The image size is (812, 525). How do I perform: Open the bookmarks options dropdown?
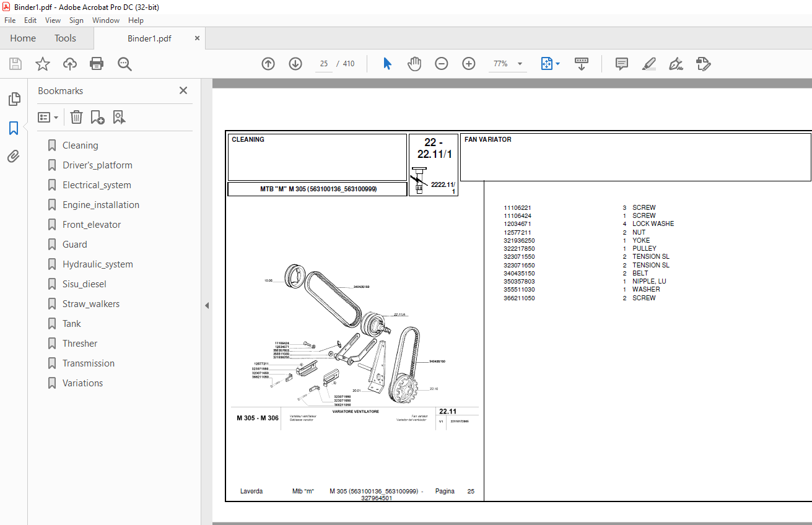(48, 117)
